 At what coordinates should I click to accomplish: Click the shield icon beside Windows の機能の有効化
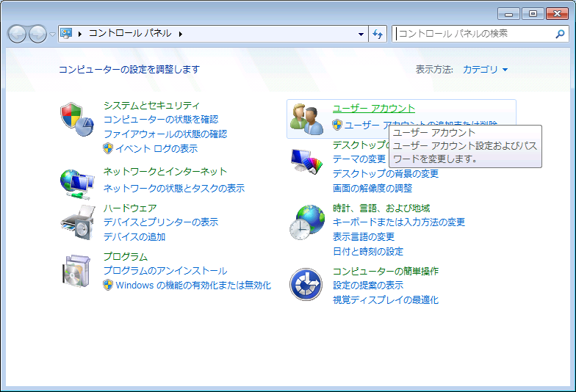[x=108, y=285]
